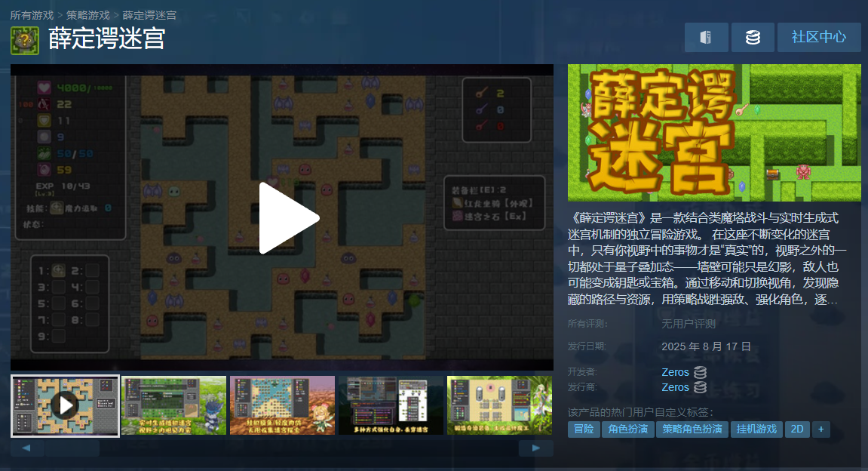Click the game description paragraph
Image resolution: width=868 pixels, height=471 pixels.
[x=707, y=259]
